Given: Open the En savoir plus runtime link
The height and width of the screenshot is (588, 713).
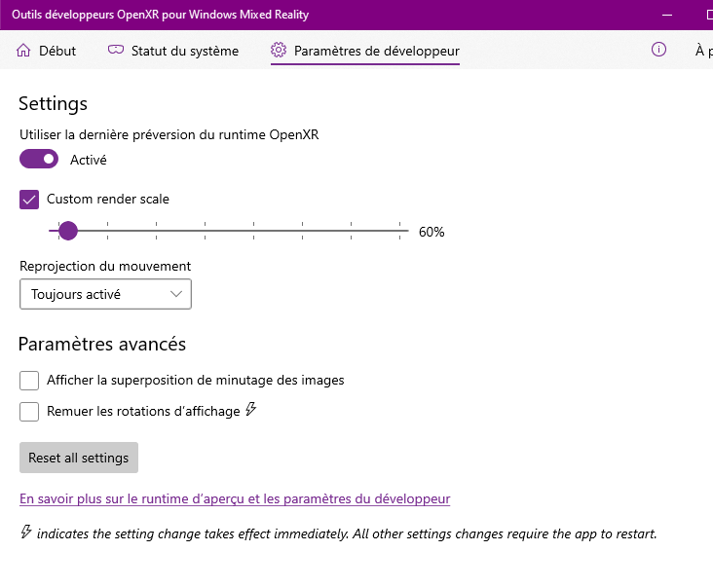Looking at the screenshot, I should pos(235,498).
